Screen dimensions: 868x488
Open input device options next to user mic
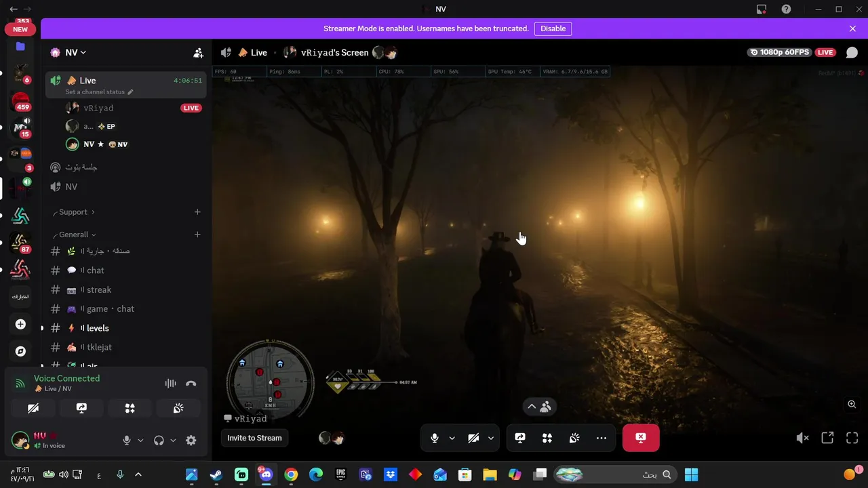(140, 441)
